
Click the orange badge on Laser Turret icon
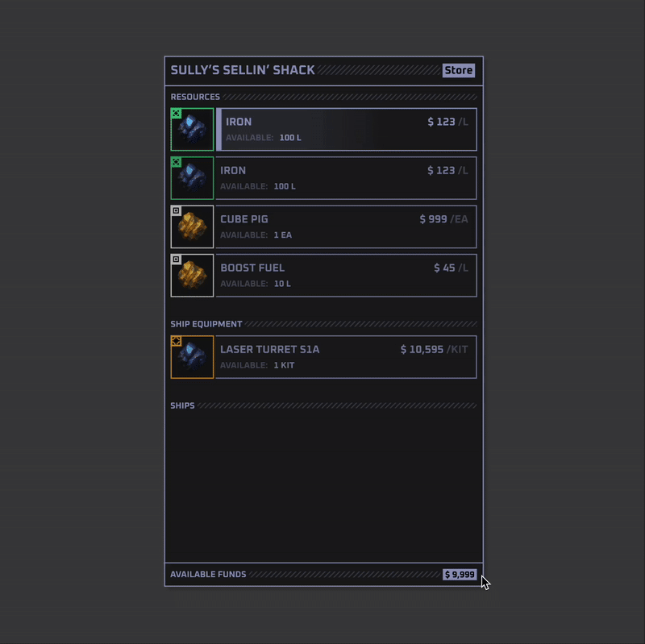point(176,341)
